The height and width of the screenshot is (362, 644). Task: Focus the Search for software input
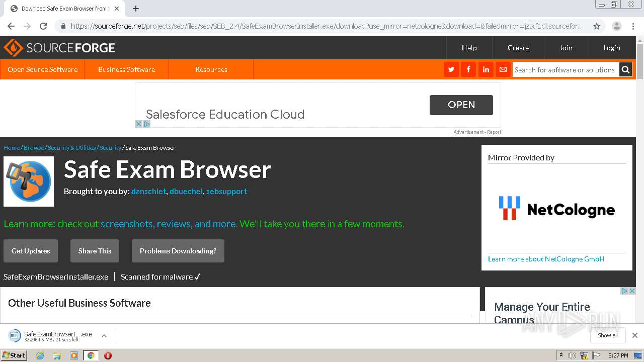[x=566, y=70]
